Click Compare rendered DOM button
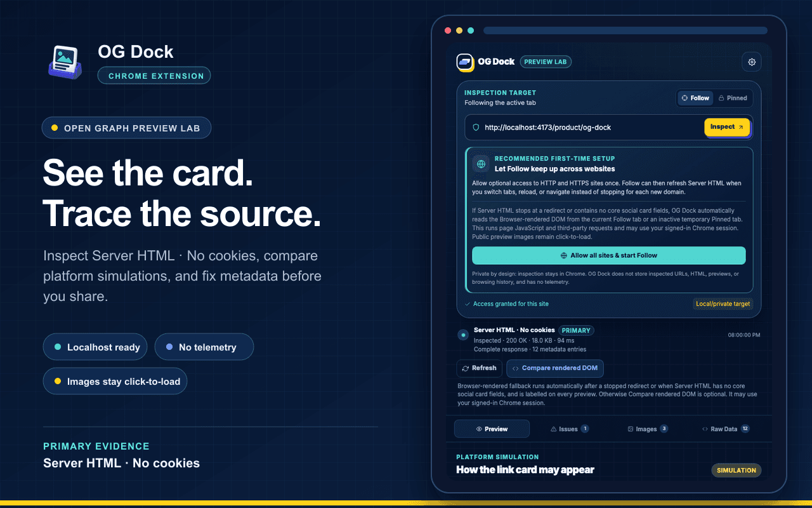Screen dimensions: 812x508 click(x=555, y=368)
